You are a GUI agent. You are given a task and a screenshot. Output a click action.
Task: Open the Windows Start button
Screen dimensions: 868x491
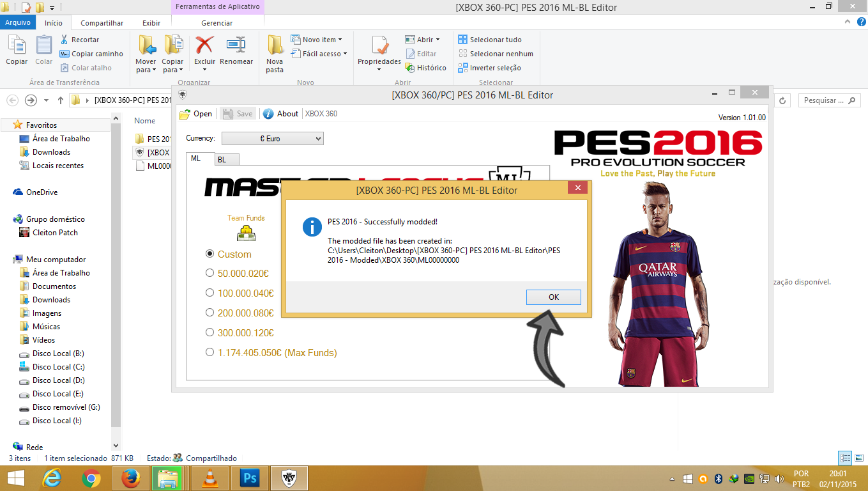tap(15, 478)
